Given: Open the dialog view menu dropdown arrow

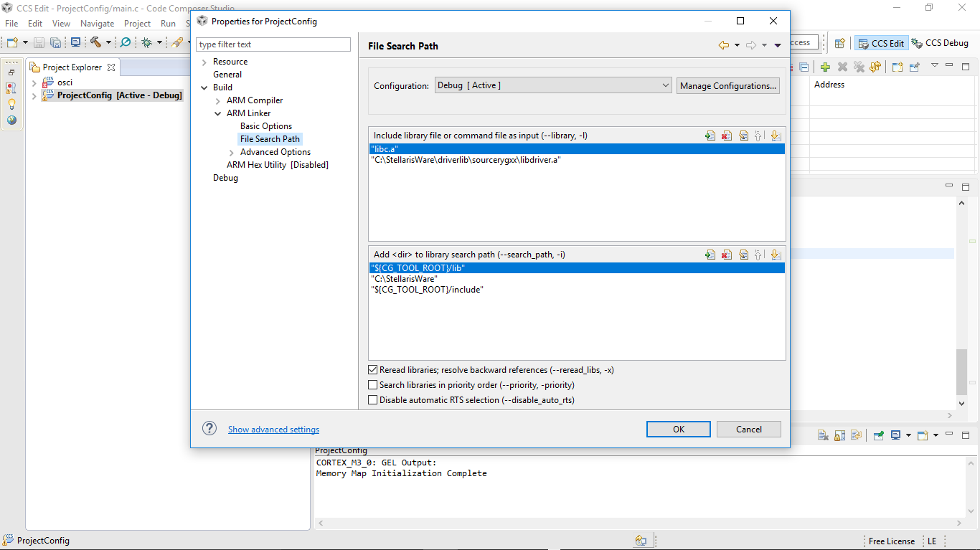Looking at the screenshot, I should tap(778, 46).
